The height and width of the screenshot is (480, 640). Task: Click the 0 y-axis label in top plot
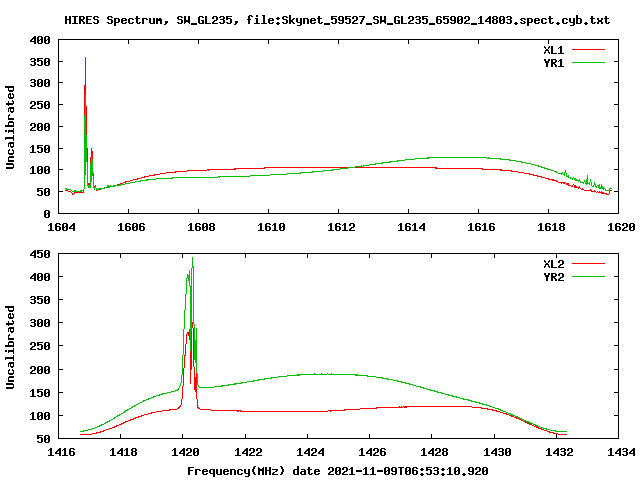47,214
